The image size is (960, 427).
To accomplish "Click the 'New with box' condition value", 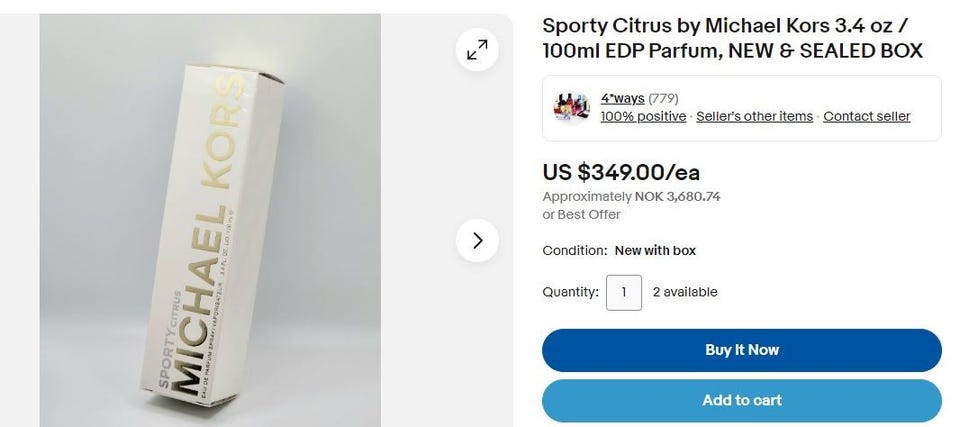I will coord(655,251).
